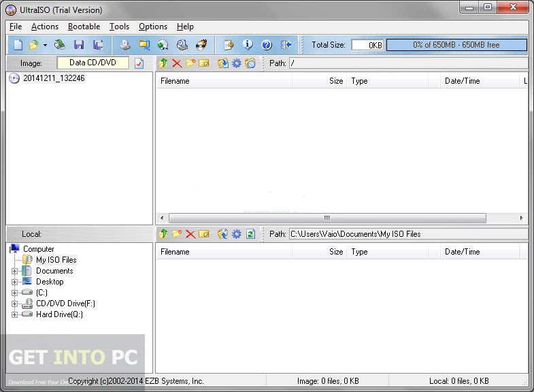The width and height of the screenshot is (534, 392).
Task: Click the Burn CD/DVD Image flame icon
Action: coord(201,45)
